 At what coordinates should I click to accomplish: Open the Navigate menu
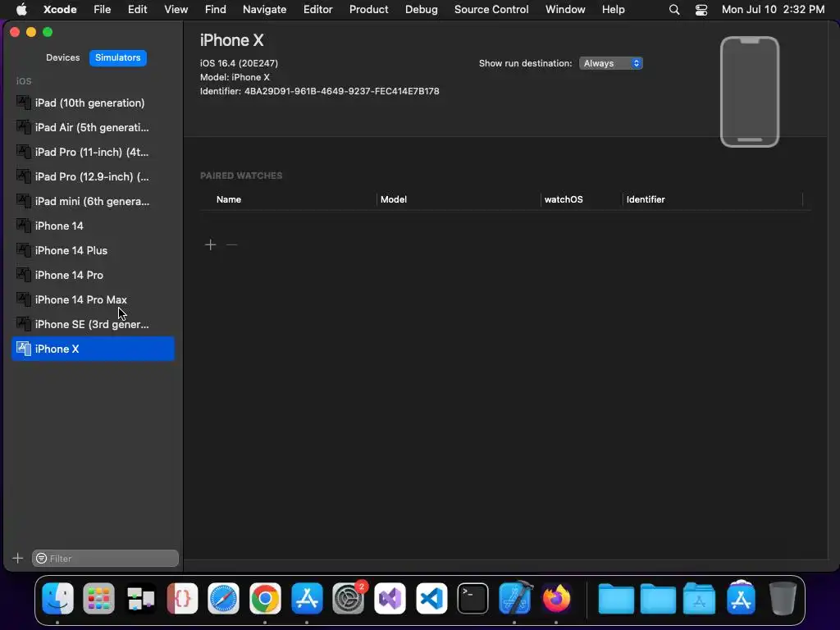(x=265, y=10)
